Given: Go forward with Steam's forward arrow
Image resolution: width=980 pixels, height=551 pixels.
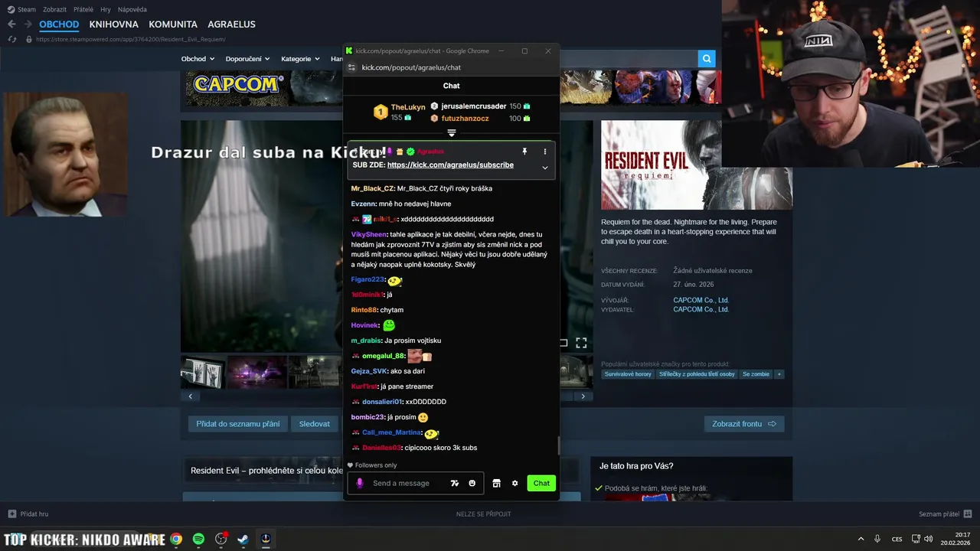Looking at the screenshot, I should coord(28,24).
